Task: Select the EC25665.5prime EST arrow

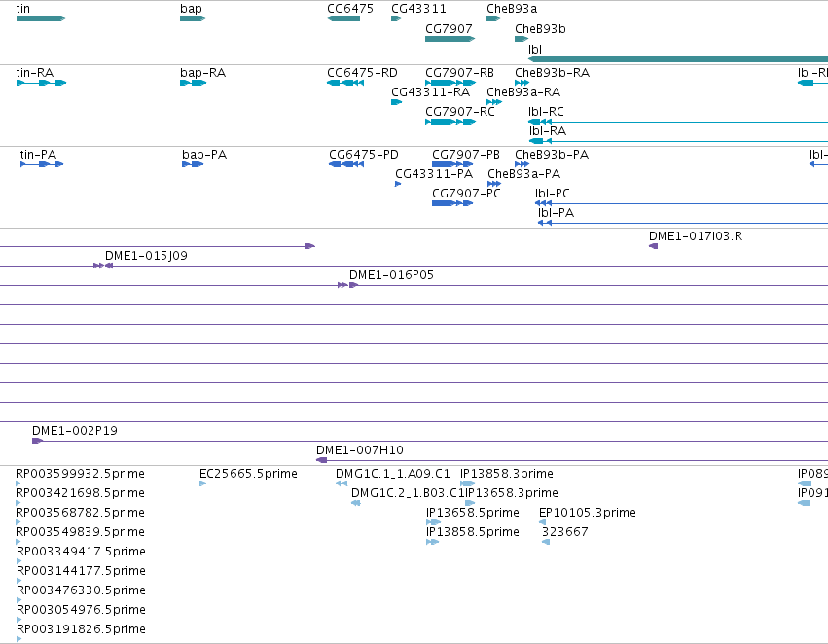Action: pos(202,483)
